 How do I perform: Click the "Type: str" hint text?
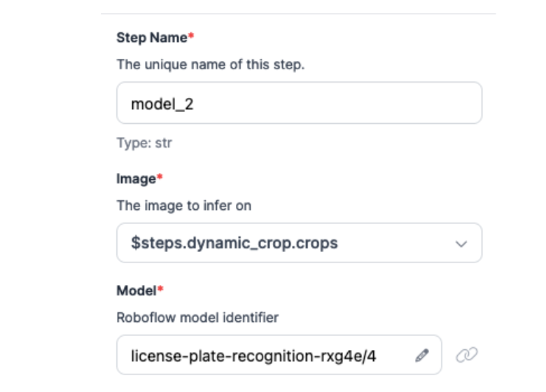(144, 143)
